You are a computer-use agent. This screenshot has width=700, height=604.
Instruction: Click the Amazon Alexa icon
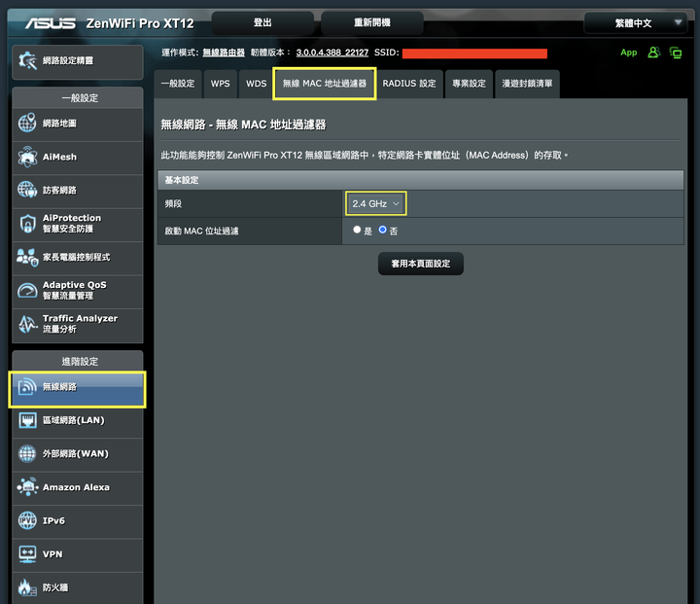[27, 487]
